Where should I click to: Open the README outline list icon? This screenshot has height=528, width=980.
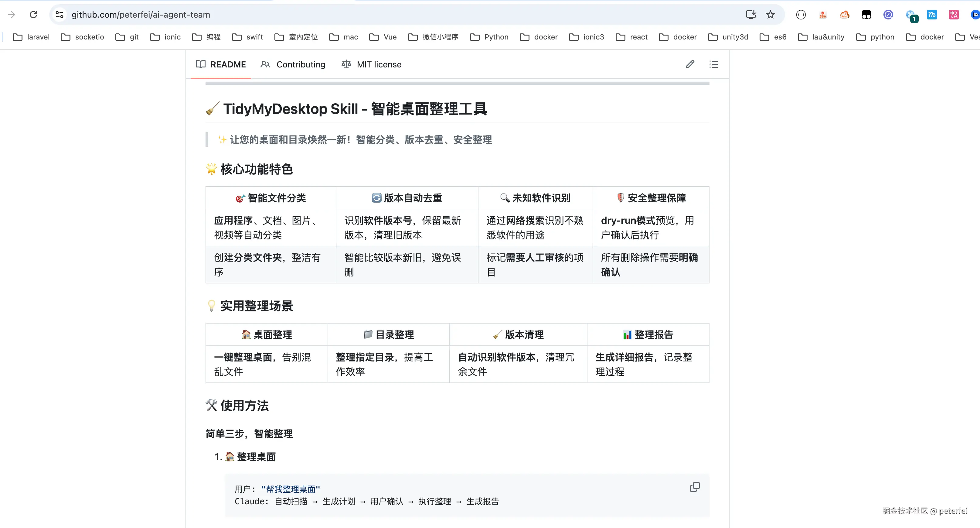(714, 64)
